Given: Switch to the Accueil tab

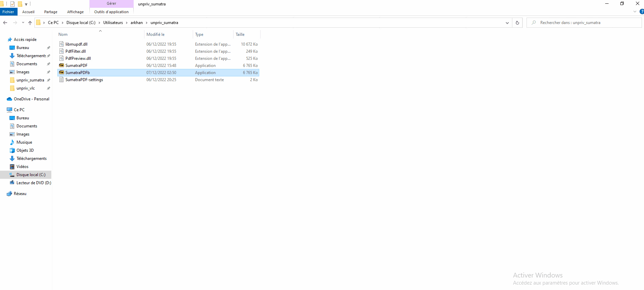Looking at the screenshot, I should 28,12.
